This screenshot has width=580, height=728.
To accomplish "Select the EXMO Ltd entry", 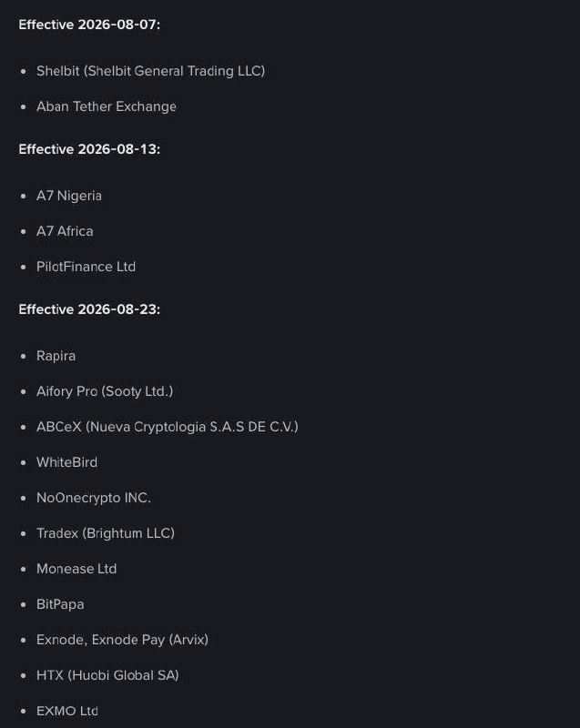I will [67, 712].
